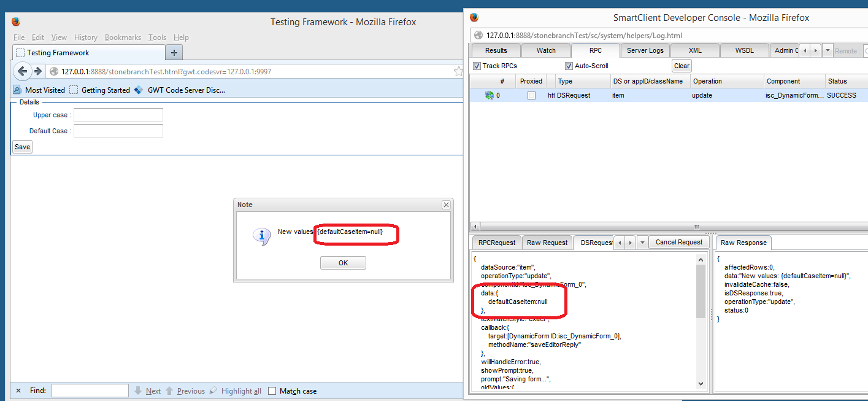Close the Note dialog with X icon
Screen dimensions: 868x401
[x=446, y=204]
